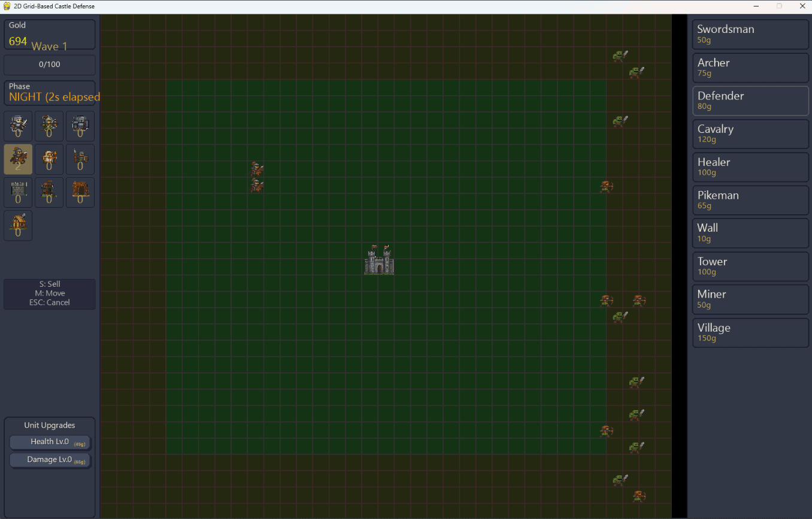Choose the Tower build icon

point(49,192)
